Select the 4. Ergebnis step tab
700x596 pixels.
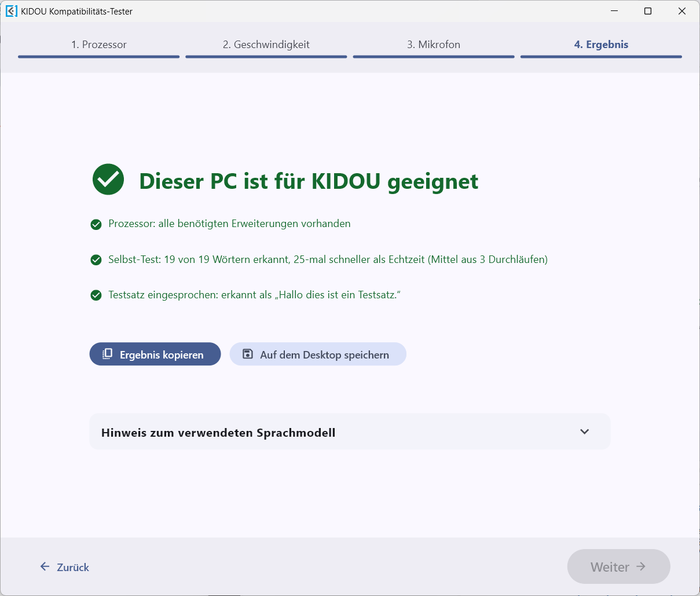pos(601,46)
